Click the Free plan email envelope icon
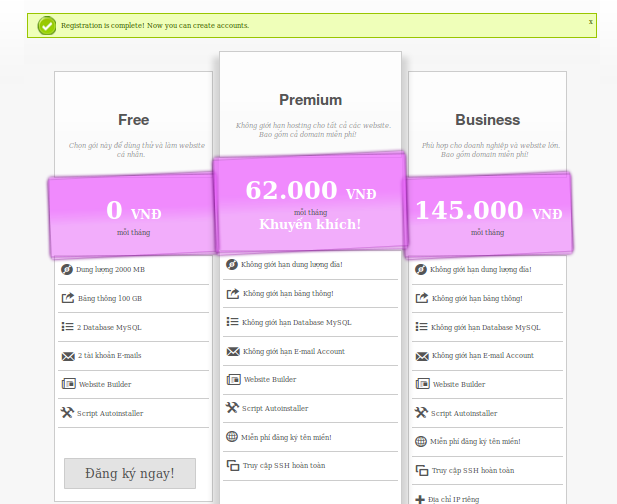The width and height of the screenshot is (617, 504). [67, 356]
